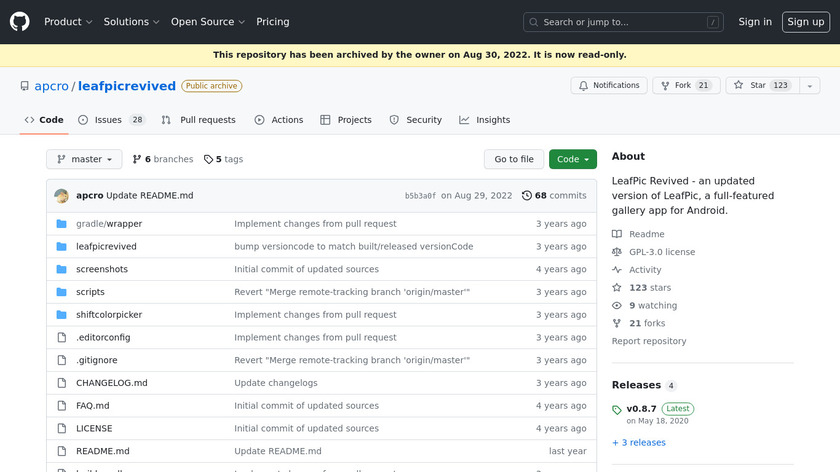Click the apcro user avatar
Screen dimensions: 840x472
click(x=62, y=196)
